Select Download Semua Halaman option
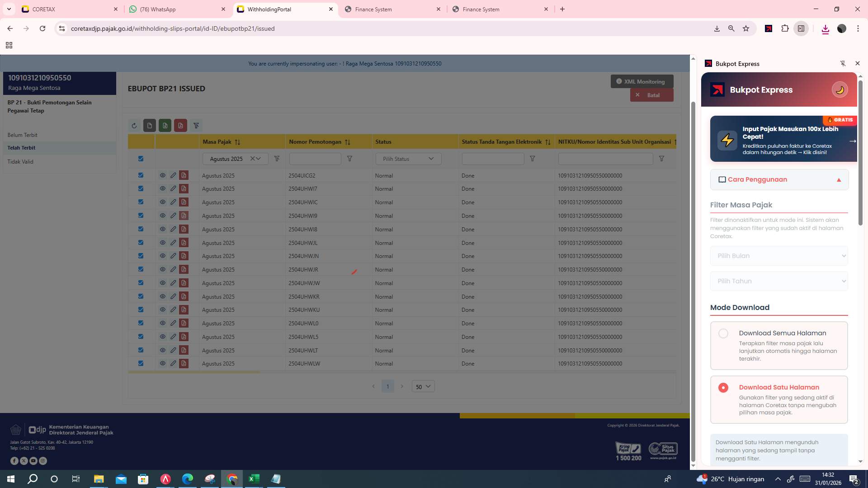The height and width of the screenshot is (488, 868). click(x=723, y=333)
